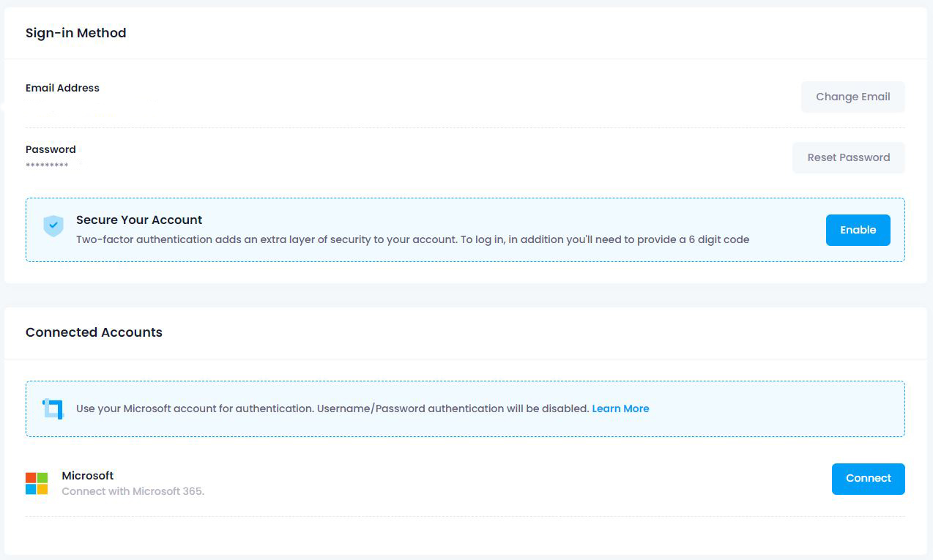Select the Connect with Microsoft 365 text

point(133,491)
